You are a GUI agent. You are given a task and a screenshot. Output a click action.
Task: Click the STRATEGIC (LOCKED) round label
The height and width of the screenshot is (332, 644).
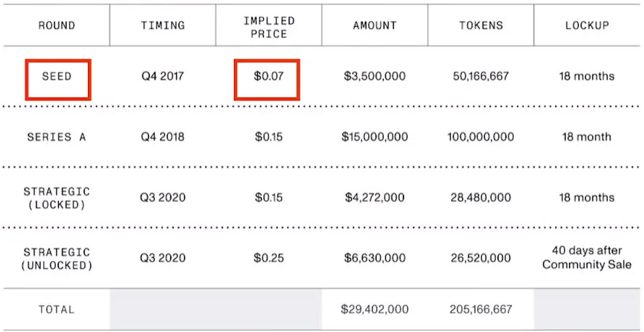[x=57, y=198]
